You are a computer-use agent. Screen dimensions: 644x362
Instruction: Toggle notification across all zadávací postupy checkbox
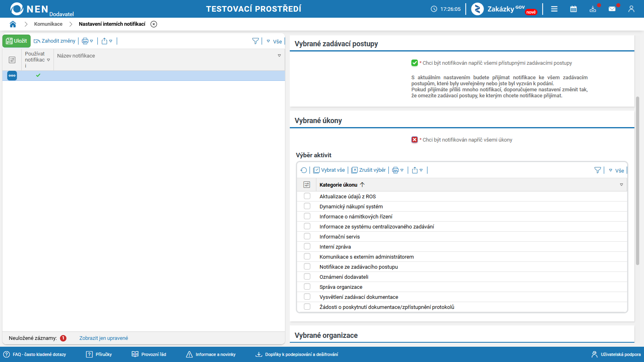point(415,63)
